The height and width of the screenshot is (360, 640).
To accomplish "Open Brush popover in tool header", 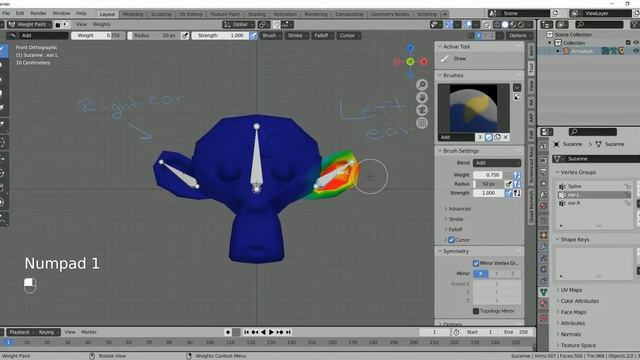I will point(271,36).
